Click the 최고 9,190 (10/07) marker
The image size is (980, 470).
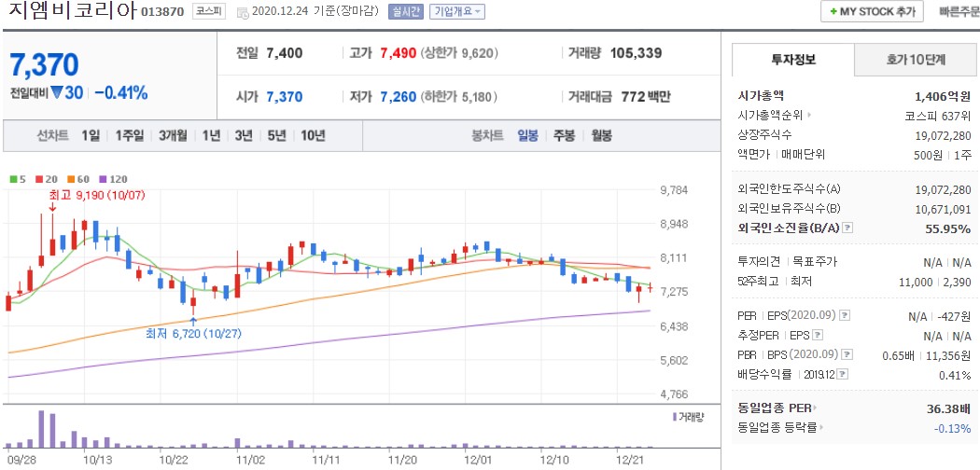click(96, 195)
